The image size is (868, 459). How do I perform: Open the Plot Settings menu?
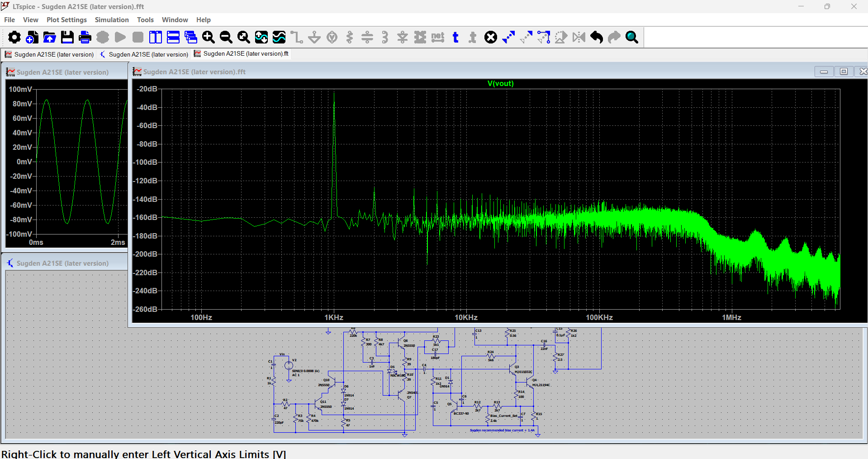66,20
